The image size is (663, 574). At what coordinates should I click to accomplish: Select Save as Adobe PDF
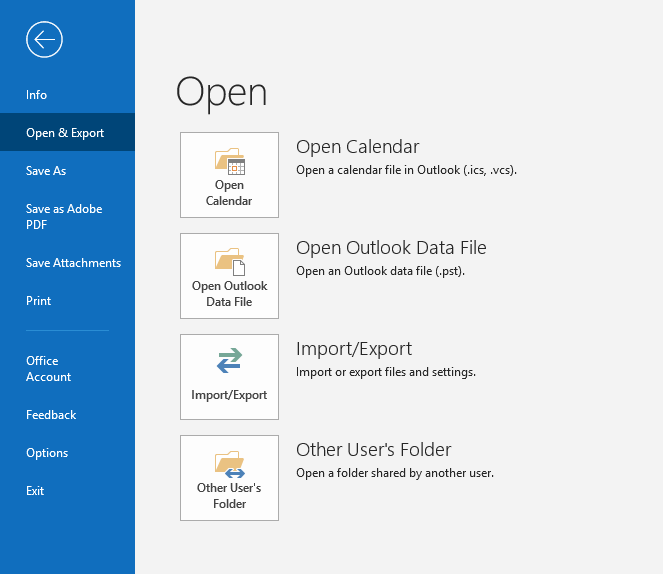click(x=64, y=216)
